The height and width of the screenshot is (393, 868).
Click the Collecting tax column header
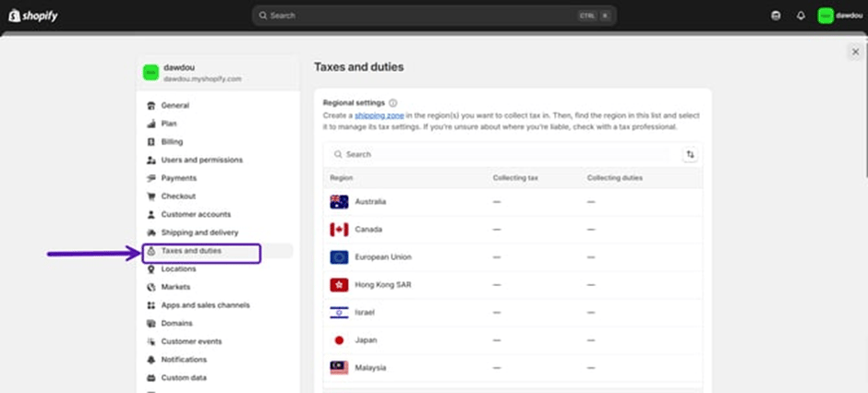pyautogui.click(x=515, y=178)
